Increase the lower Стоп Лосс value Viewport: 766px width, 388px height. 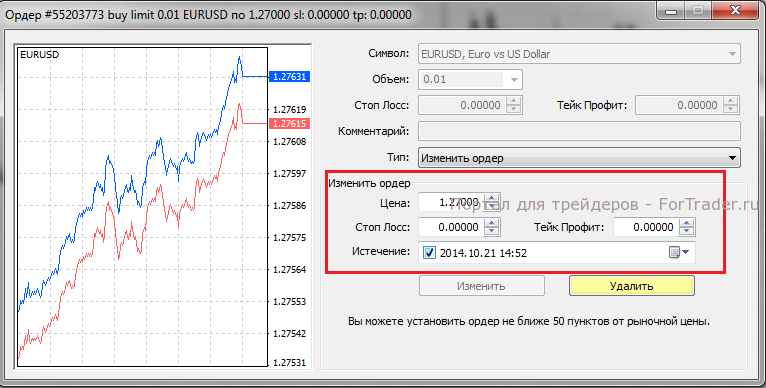point(492,223)
